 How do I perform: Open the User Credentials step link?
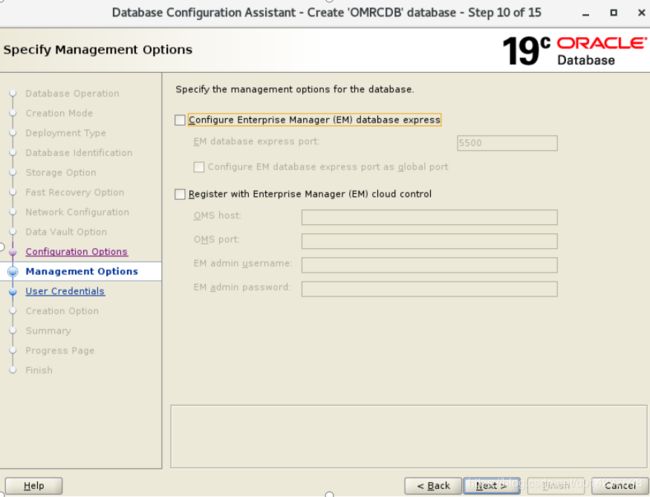[x=65, y=291]
